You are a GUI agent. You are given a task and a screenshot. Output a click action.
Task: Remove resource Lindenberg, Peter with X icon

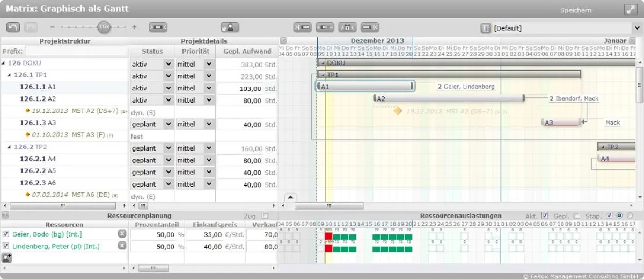(122, 246)
